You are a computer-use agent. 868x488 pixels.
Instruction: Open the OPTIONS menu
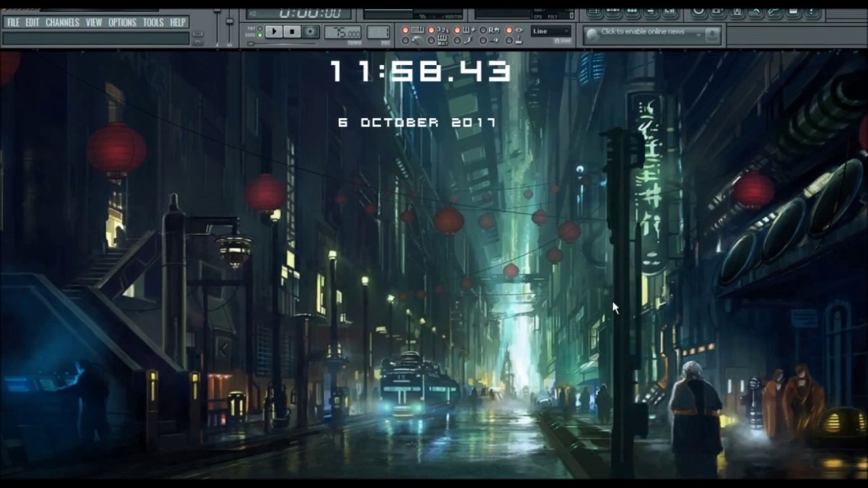(123, 22)
